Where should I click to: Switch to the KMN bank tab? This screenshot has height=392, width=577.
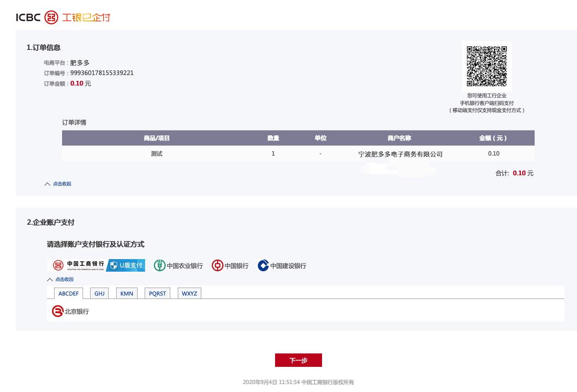pos(127,293)
